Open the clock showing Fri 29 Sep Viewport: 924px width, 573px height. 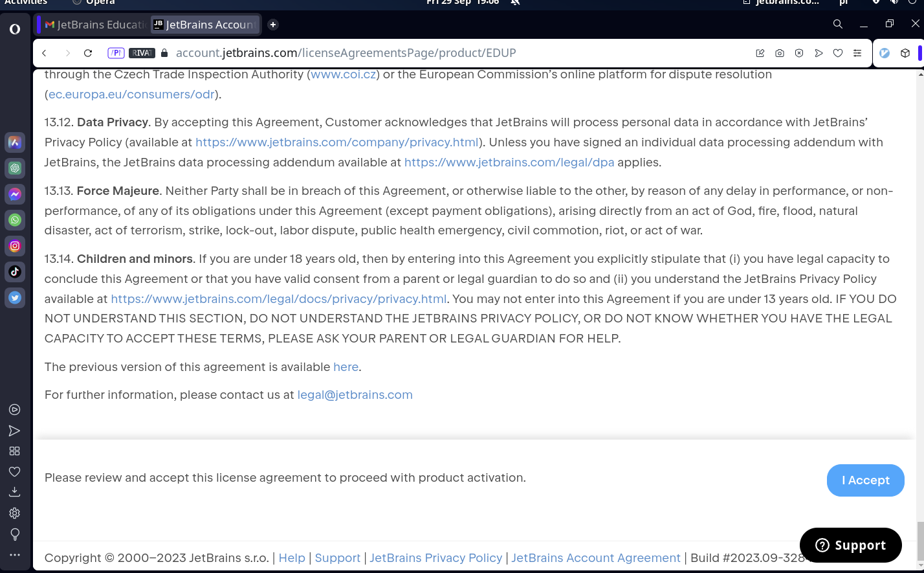pos(463,2)
